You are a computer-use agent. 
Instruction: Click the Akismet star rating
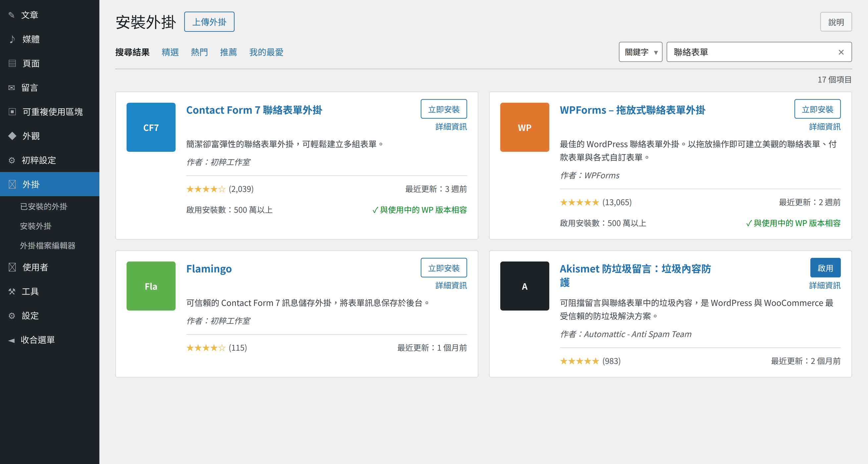pyautogui.click(x=579, y=361)
